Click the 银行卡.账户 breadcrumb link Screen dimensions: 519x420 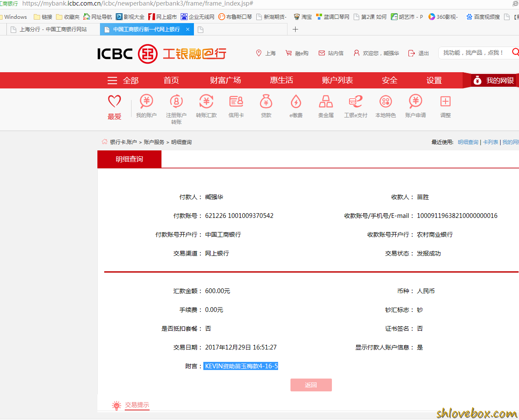pyautogui.click(x=123, y=142)
